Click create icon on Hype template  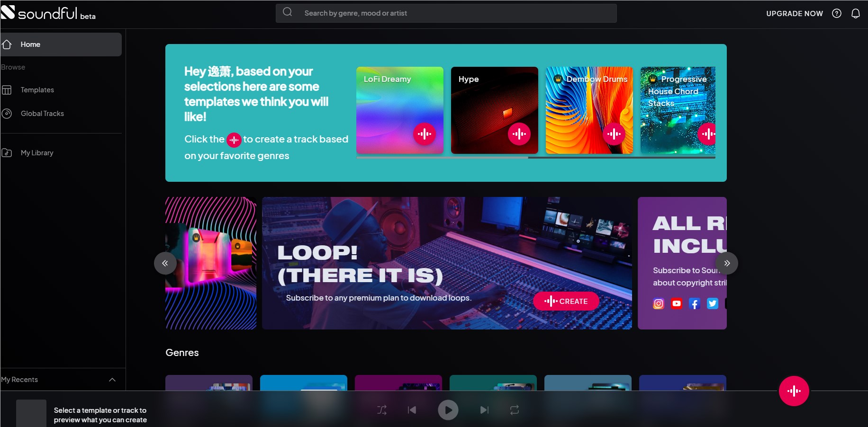tap(519, 134)
